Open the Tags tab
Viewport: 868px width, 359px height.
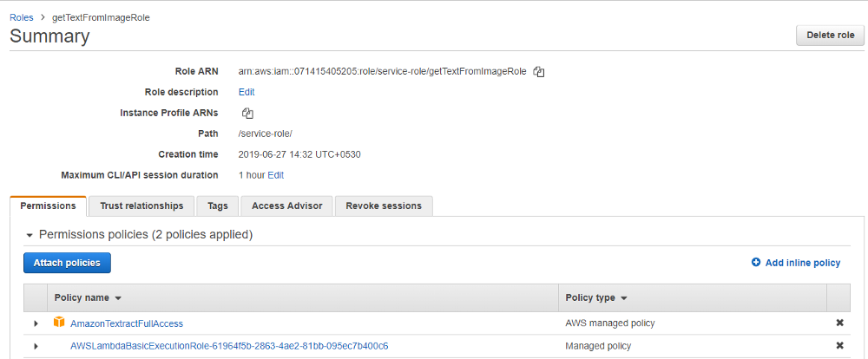pos(218,206)
